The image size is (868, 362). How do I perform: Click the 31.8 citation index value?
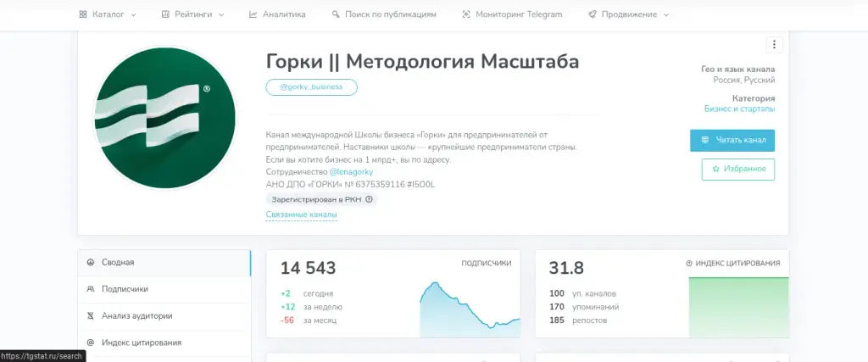click(566, 269)
